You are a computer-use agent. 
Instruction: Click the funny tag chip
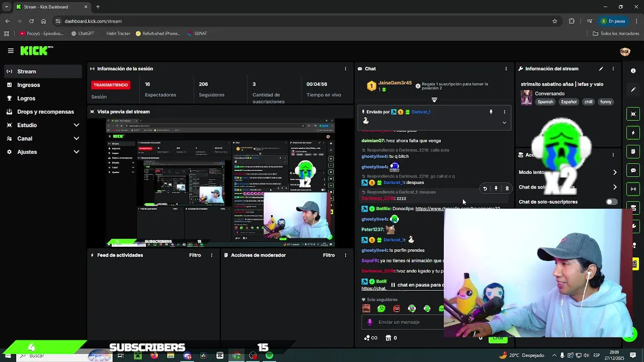tap(606, 102)
